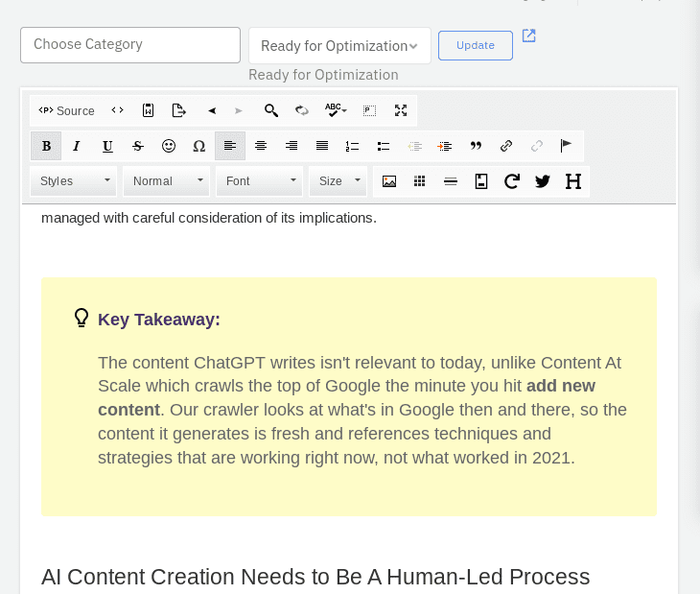Open spell check ABC dropdown
This screenshot has height=594, width=700.
click(336, 110)
